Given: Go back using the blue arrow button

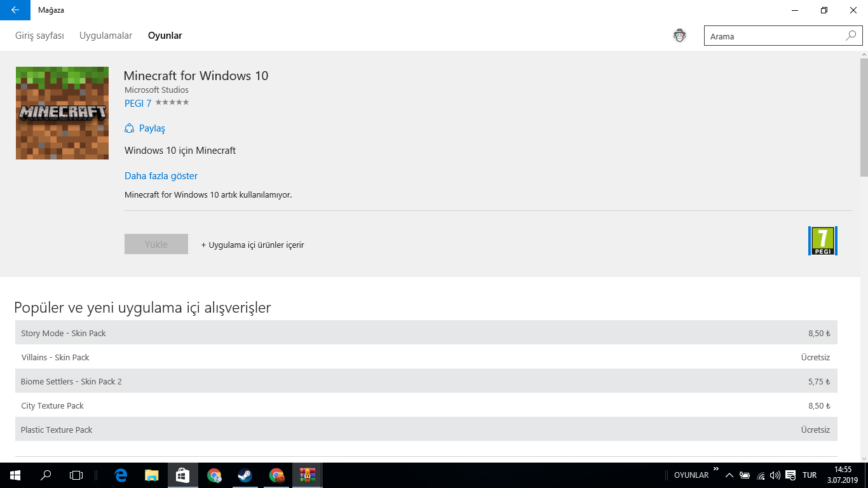Looking at the screenshot, I should (x=15, y=10).
